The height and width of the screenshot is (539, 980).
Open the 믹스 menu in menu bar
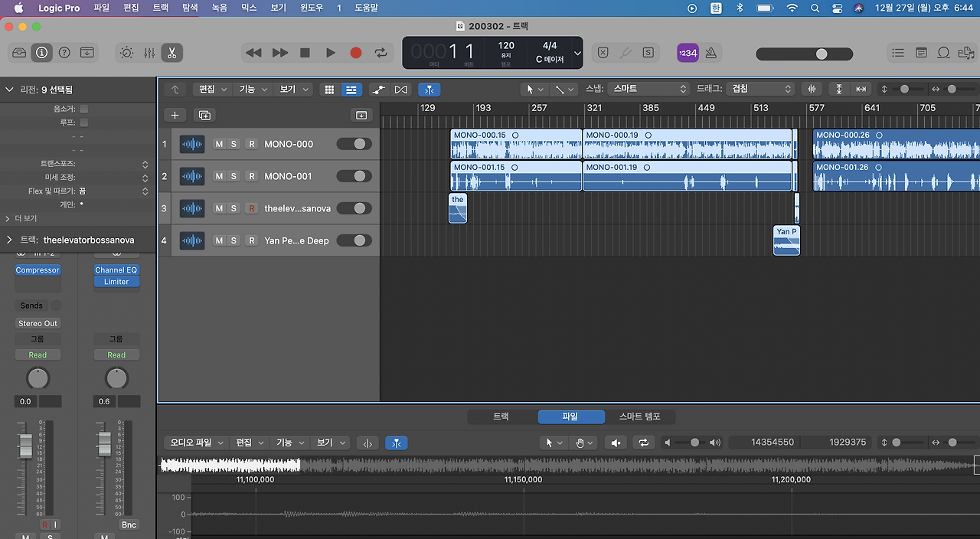click(x=249, y=8)
